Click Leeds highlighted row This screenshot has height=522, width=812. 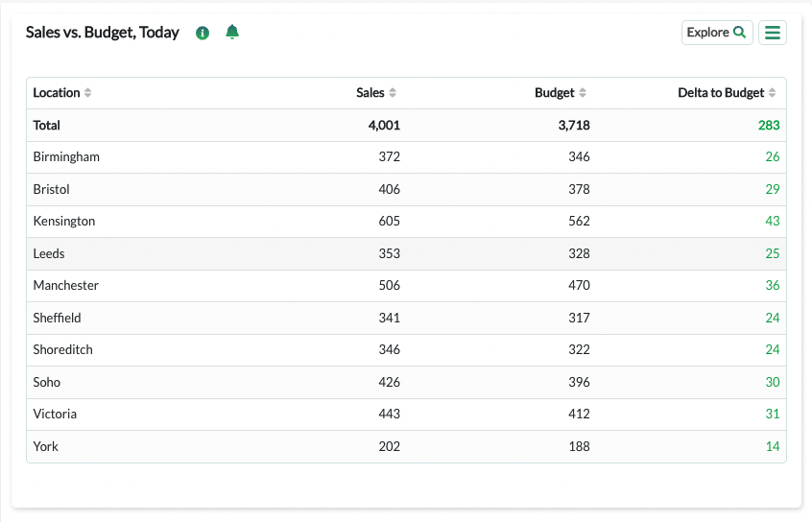click(x=407, y=253)
